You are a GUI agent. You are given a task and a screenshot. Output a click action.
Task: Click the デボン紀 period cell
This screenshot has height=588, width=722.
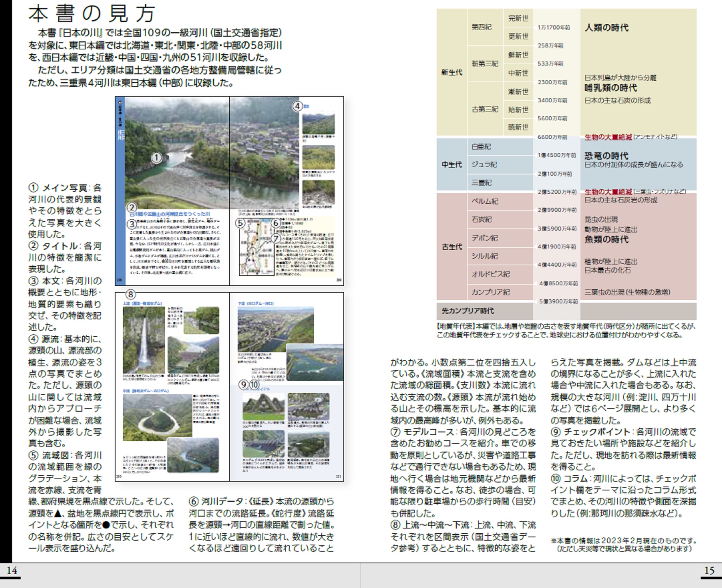point(500,238)
